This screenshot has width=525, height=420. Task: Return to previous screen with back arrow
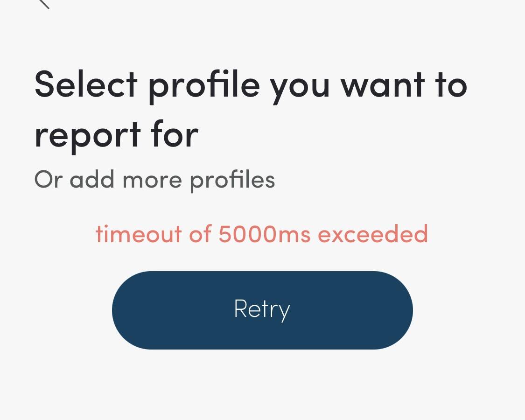(x=44, y=6)
